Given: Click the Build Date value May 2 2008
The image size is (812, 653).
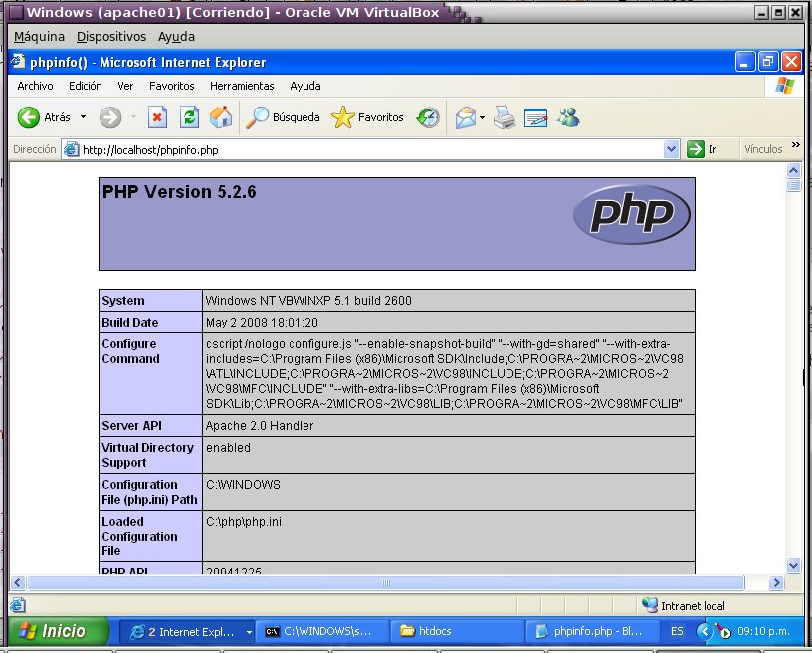Looking at the screenshot, I should [x=262, y=323].
